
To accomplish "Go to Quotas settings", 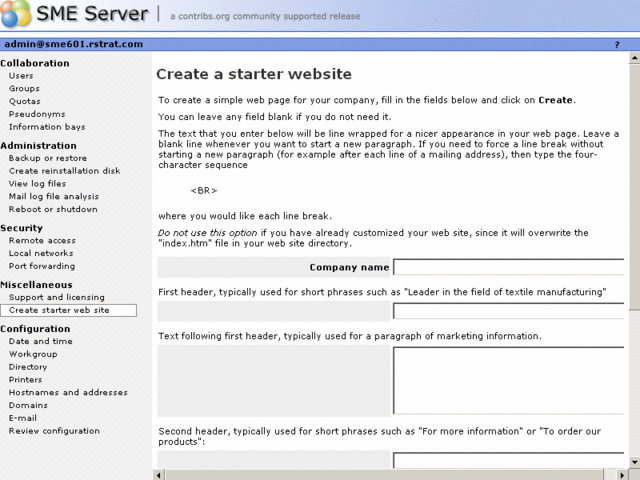I will [25, 101].
